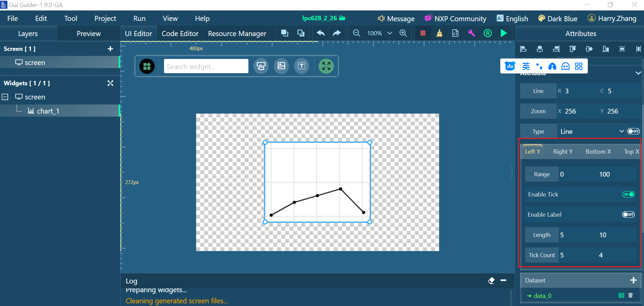Click the text widget category icon
This screenshot has height=306, width=644.
(302, 66)
